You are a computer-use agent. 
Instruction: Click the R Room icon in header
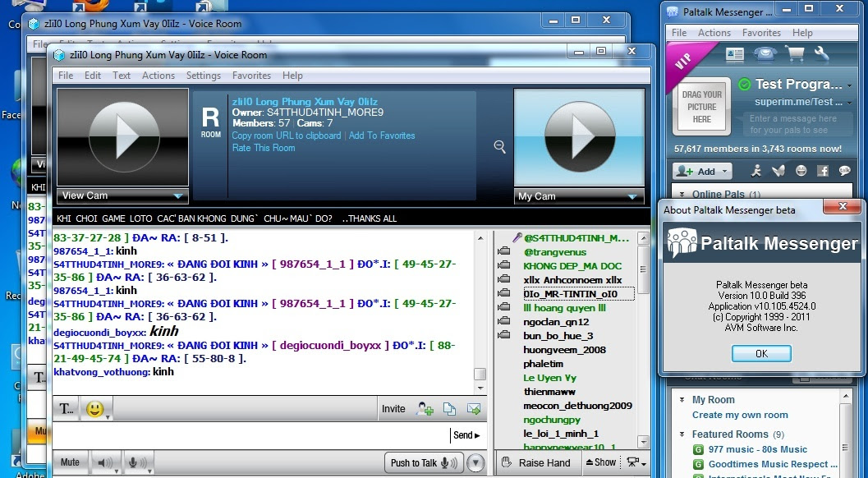point(210,122)
